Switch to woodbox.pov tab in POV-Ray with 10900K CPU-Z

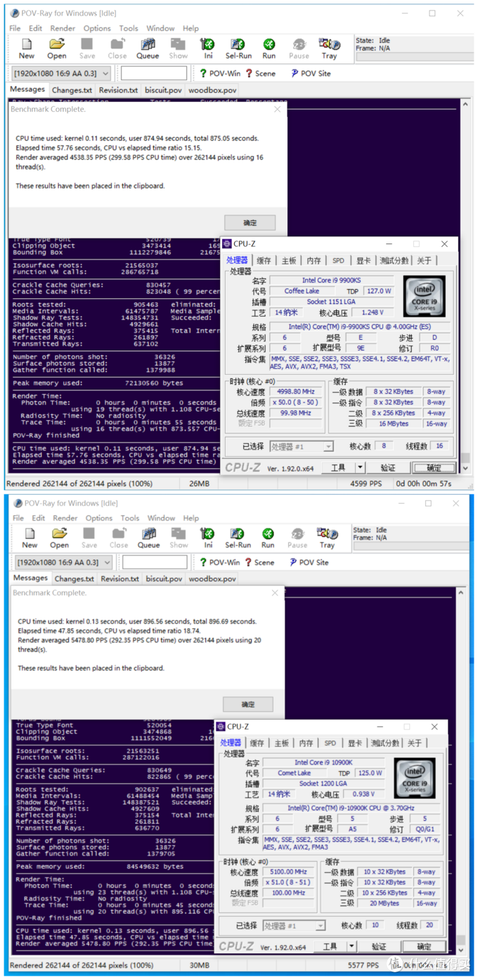point(212,579)
